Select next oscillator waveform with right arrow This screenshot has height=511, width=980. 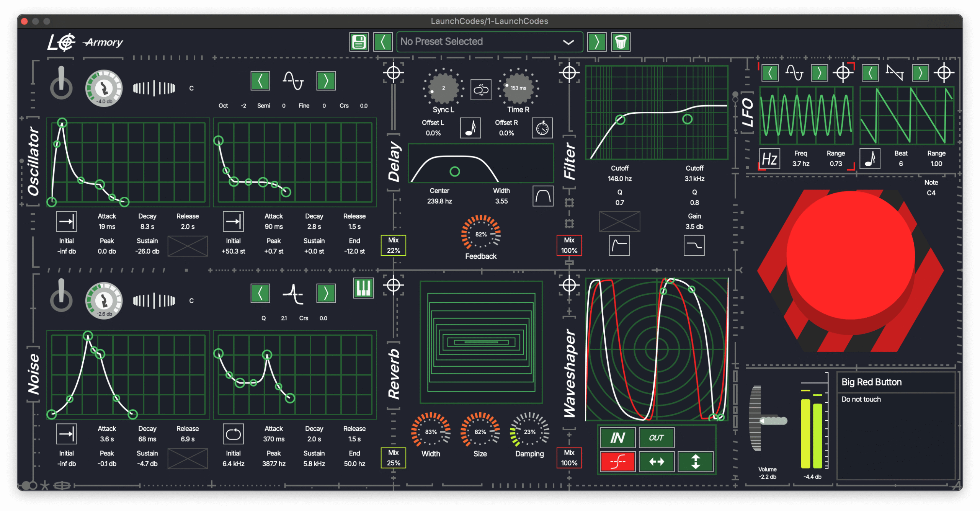pos(326,81)
